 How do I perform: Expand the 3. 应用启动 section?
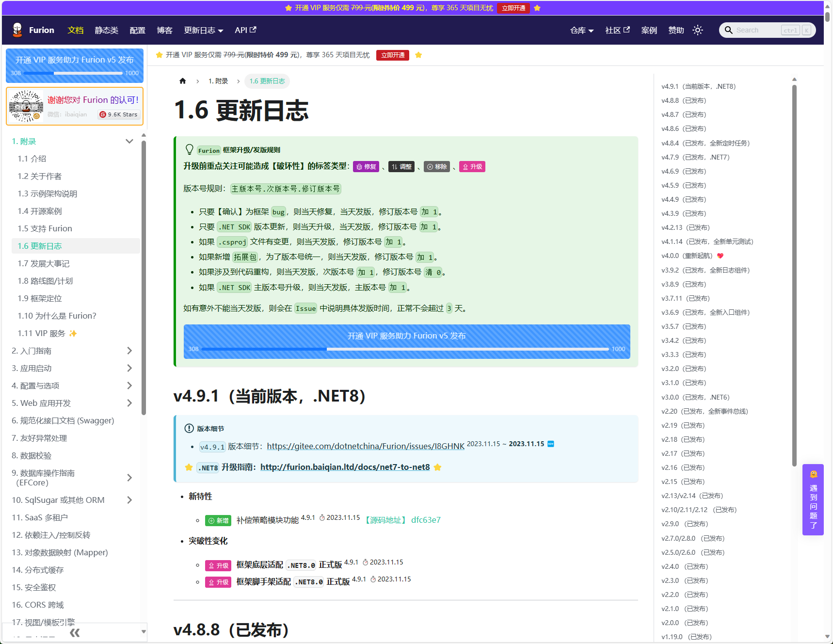click(129, 368)
